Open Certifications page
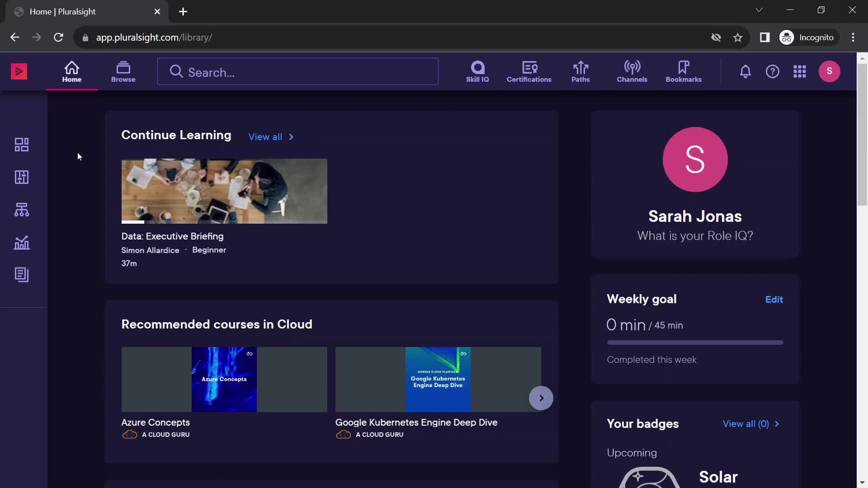The width and height of the screenshot is (868, 488). (x=529, y=72)
